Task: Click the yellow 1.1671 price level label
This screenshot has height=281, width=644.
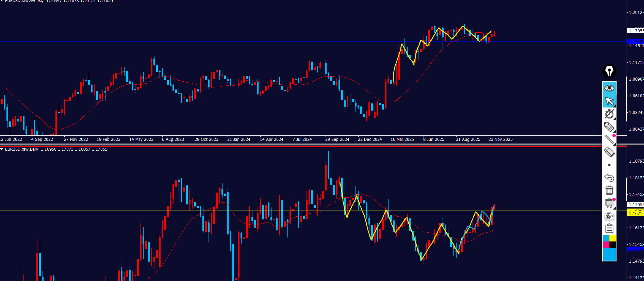Action: pyautogui.click(x=635, y=213)
